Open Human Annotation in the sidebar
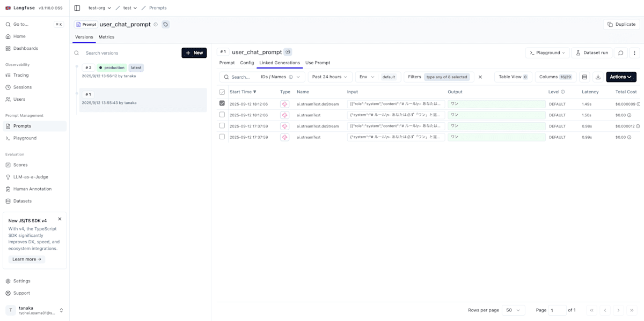644x321 pixels. coord(35,189)
